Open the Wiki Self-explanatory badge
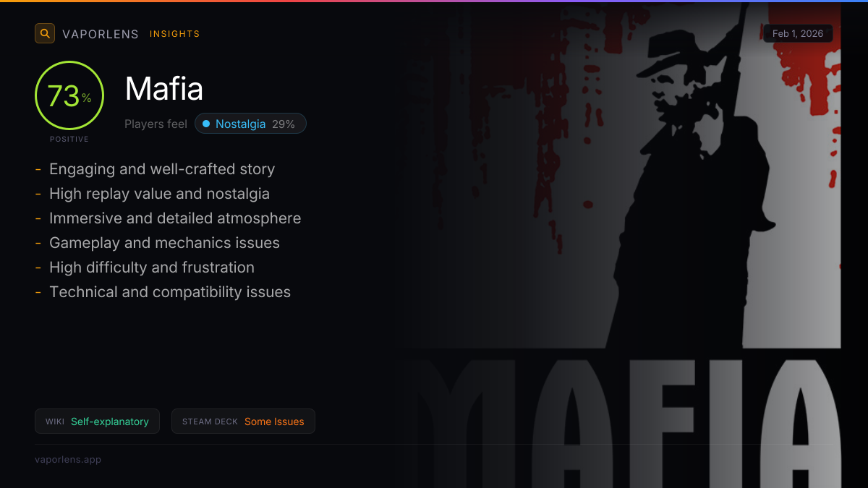Screen dimensions: 868x488 coord(97,421)
